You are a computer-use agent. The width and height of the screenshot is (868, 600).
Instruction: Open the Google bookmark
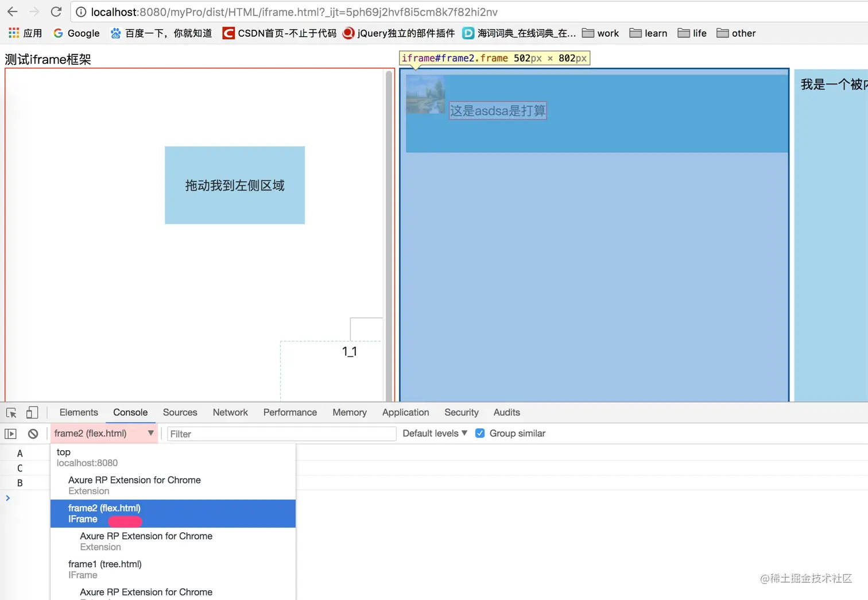click(x=76, y=33)
